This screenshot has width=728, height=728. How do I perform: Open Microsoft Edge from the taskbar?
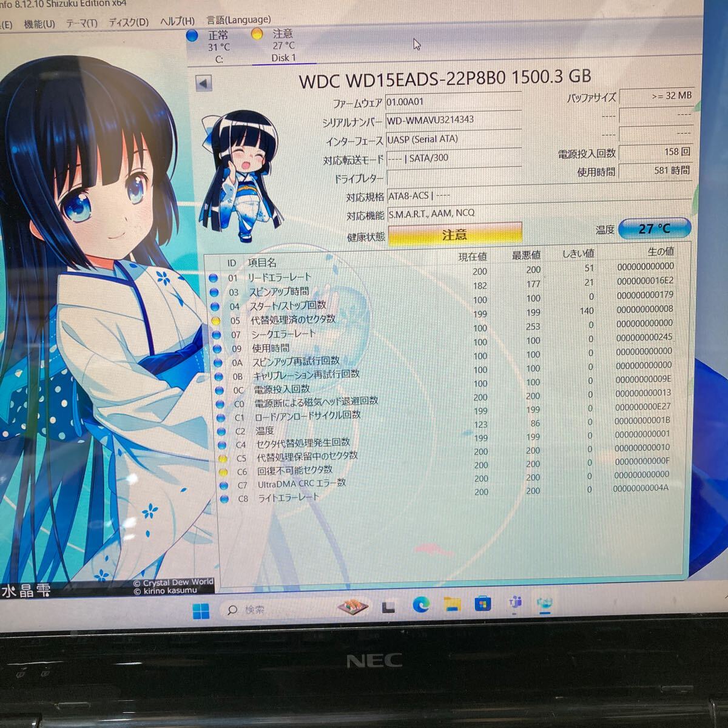[421, 605]
